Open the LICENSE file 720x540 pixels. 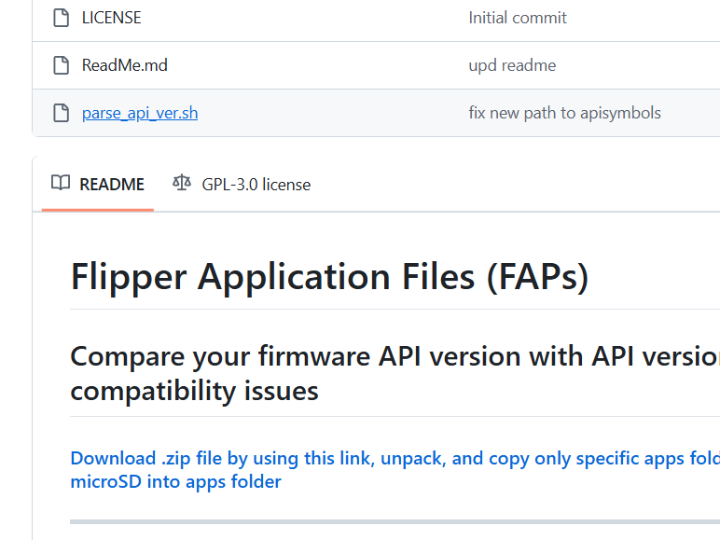112,18
